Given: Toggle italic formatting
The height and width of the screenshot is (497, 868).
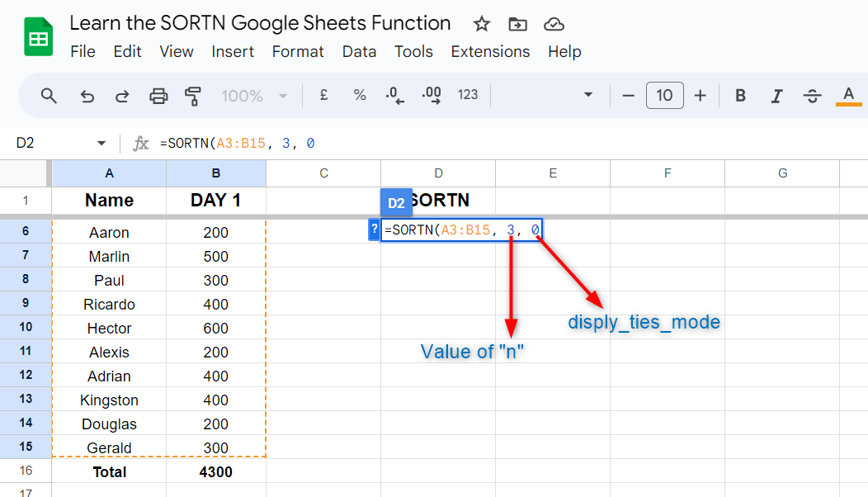Looking at the screenshot, I should 776,96.
